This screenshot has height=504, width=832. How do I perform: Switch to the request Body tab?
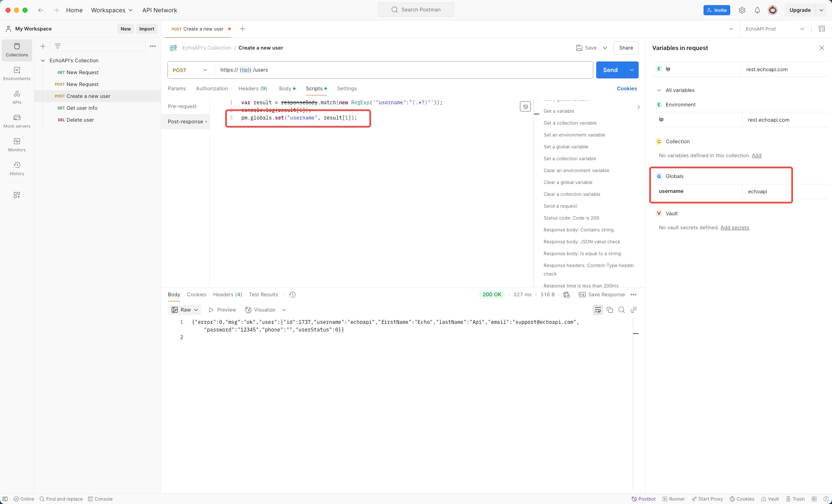(287, 89)
